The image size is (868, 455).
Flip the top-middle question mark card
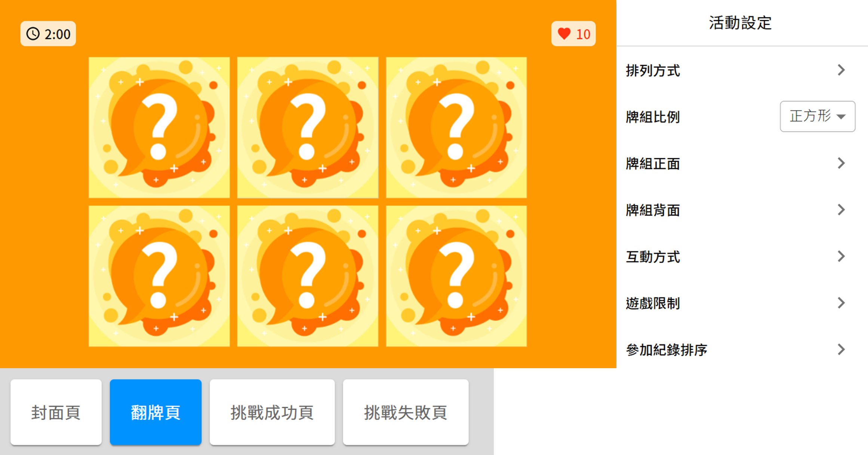[x=308, y=128]
